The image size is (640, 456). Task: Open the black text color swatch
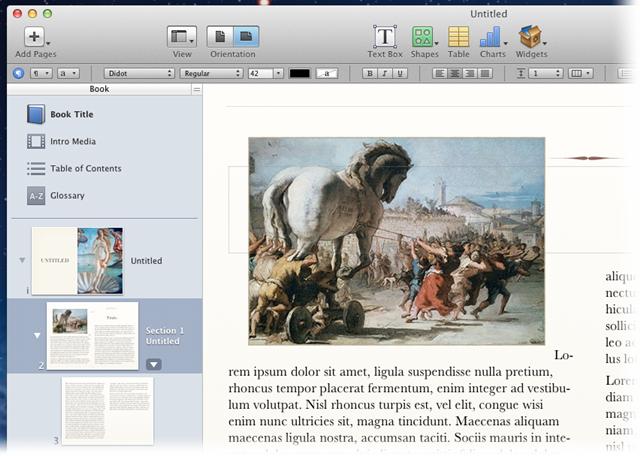click(x=300, y=73)
